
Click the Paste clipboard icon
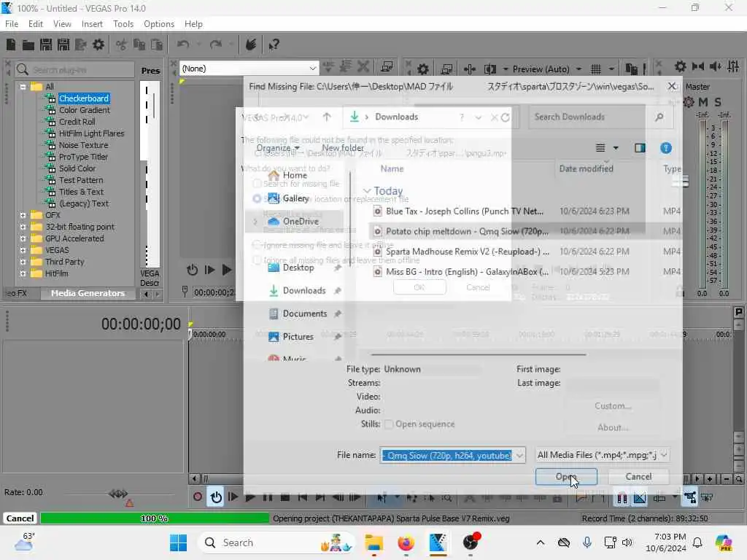tap(156, 44)
